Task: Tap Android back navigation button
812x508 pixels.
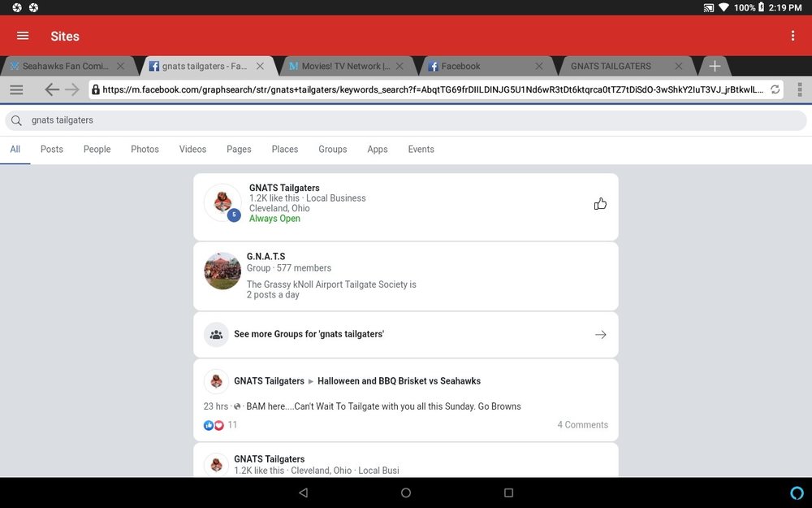Action: (x=304, y=493)
